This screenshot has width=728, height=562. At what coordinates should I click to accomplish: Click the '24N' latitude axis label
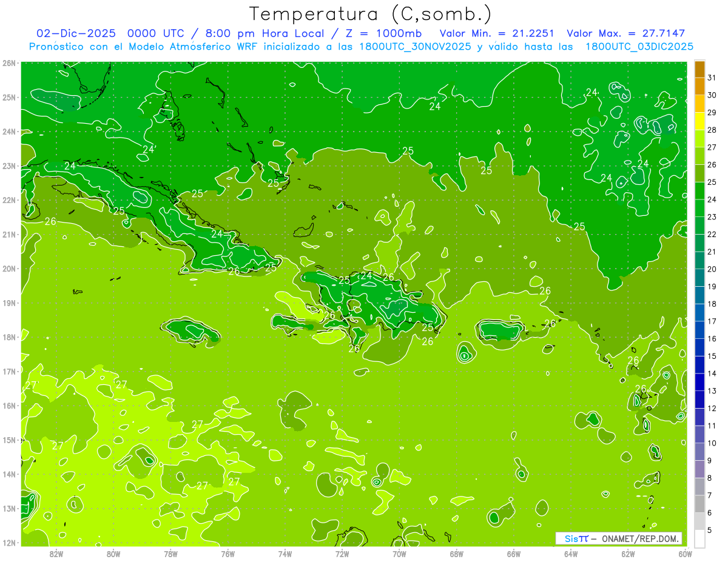coord(9,132)
